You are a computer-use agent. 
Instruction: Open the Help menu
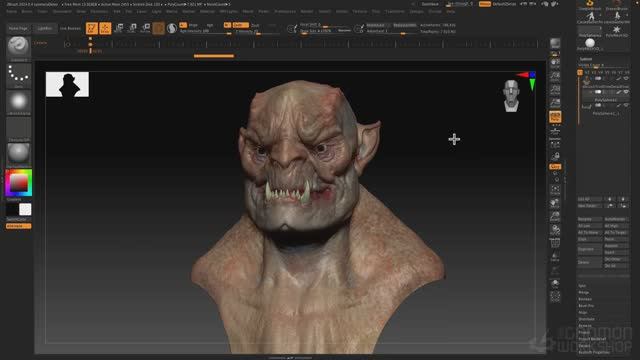click(451, 11)
